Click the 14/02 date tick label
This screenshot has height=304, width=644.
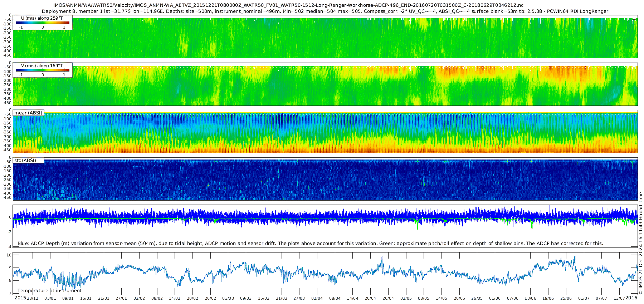coord(175,298)
